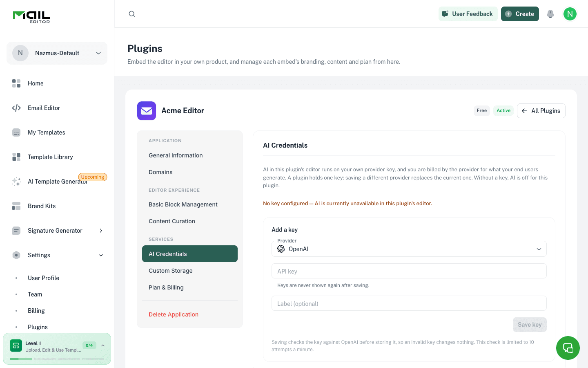Open the user avatar N menu
Viewport: 588px width, 368px height.
point(570,14)
